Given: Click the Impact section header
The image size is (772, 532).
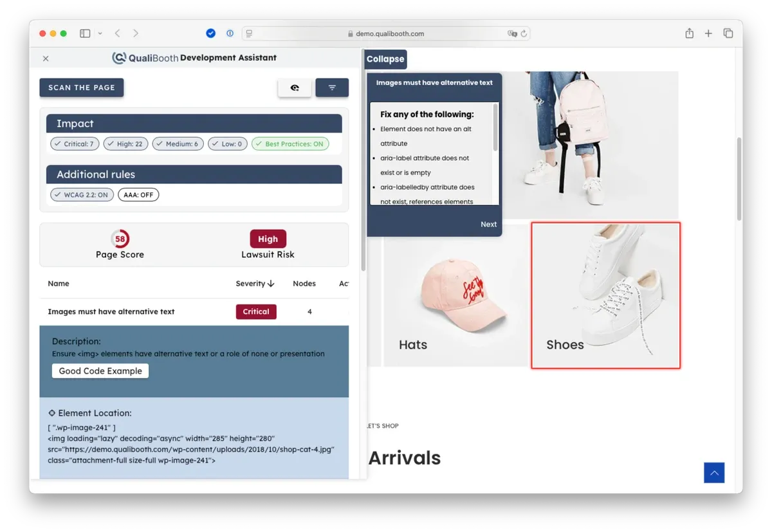Looking at the screenshot, I should [x=194, y=124].
